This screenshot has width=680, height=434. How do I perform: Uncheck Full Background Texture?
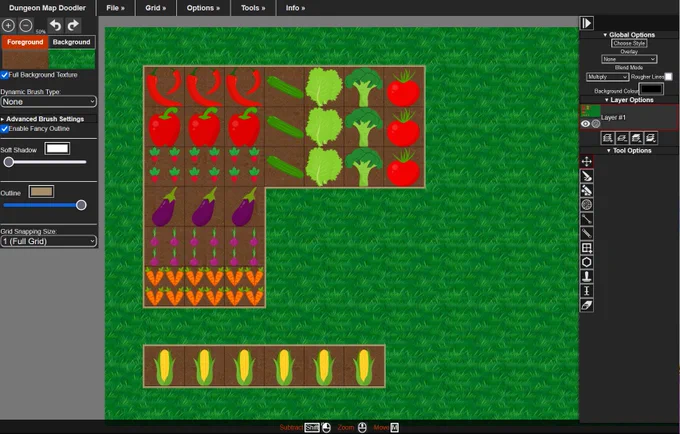(4, 75)
